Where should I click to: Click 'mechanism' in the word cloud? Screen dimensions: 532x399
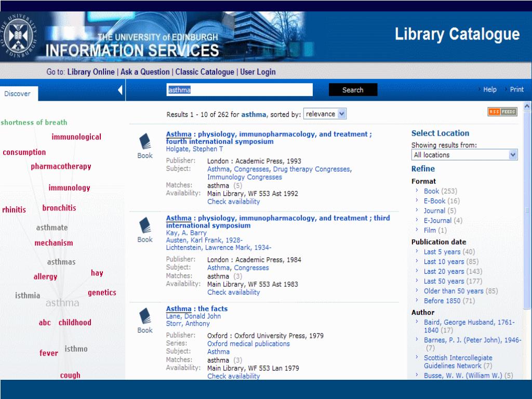click(x=54, y=243)
